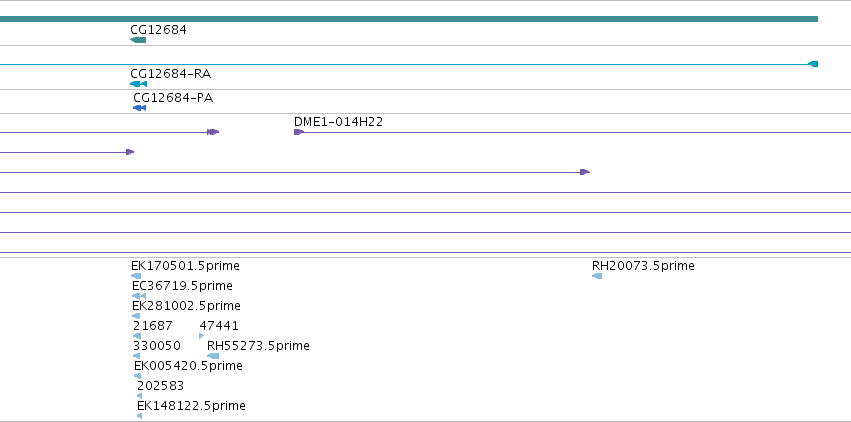Select the 202583 arrow glyph
The height and width of the screenshot is (422, 851).
tap(140, 397)
